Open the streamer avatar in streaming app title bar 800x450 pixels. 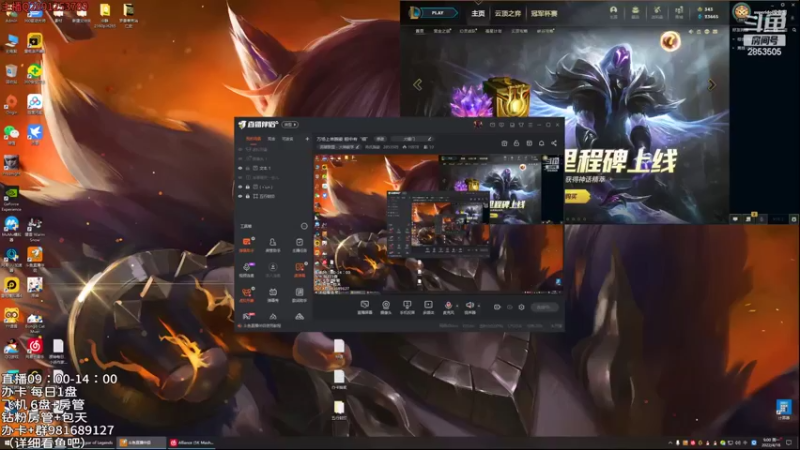pos(478,124)
